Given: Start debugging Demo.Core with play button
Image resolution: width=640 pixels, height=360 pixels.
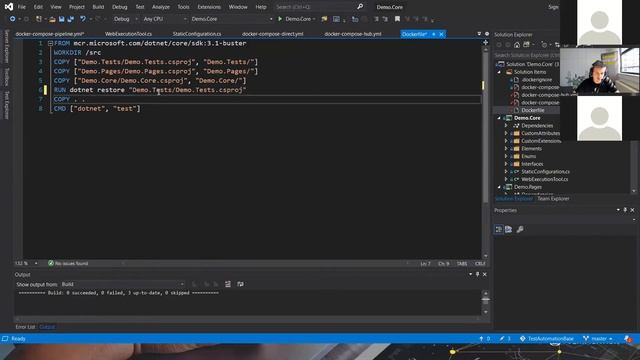Looking at the screenshot, I should point(280,19).
